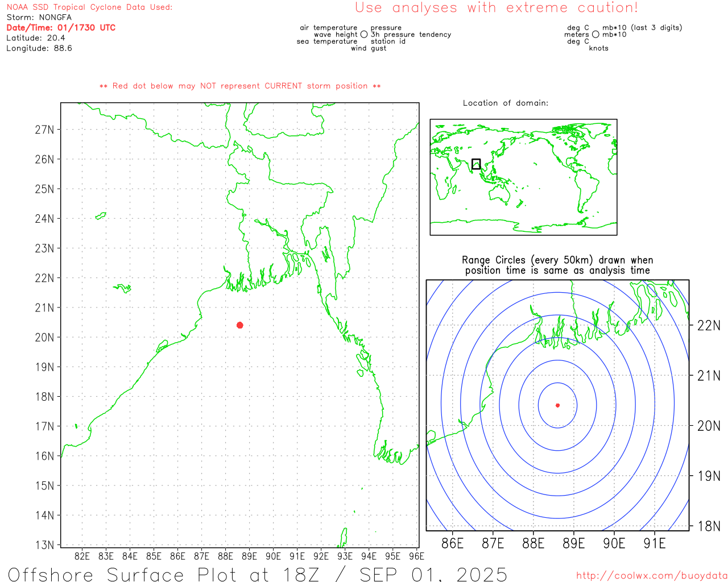Click the 'Longitude: 88.6' value
The width and height of the screenshot is (728, 582).
[39, 48]
